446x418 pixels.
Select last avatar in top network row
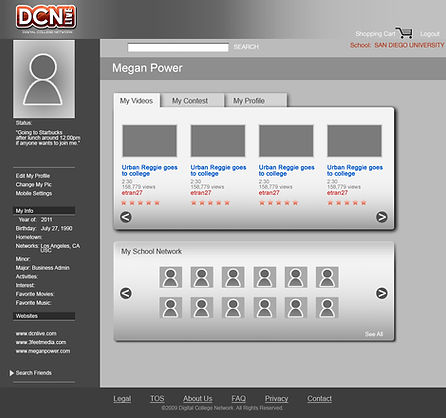(327, 277)
